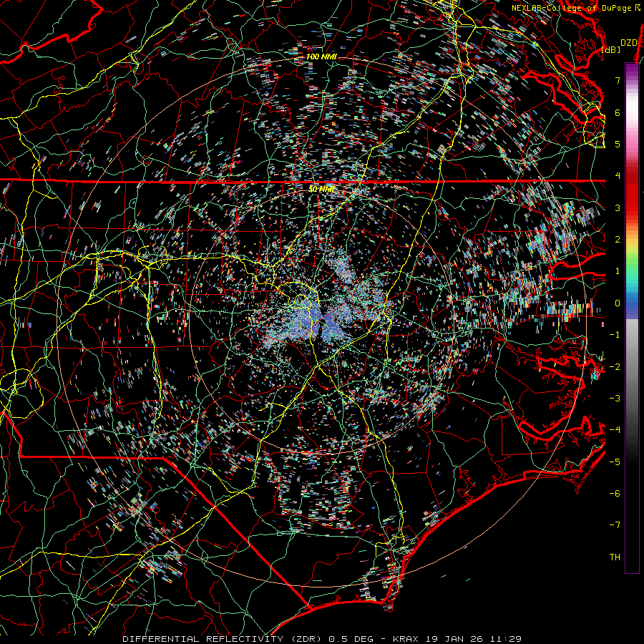Click the "-7" value on the color scale
The height and width of the screenshot is (644, 644).
[615, 525]
